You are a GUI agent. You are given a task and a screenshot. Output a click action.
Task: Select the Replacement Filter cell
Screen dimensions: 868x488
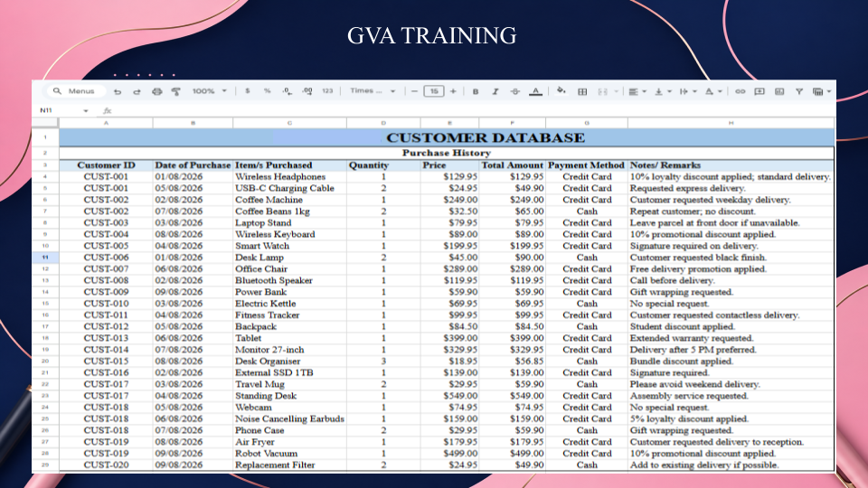point(289,465)
